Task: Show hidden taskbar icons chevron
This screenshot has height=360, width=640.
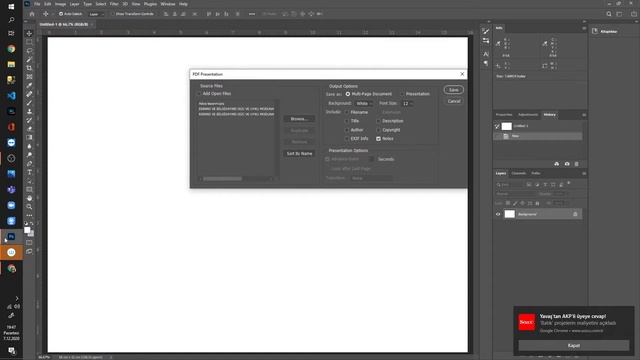Action: [x=17, y=298]
